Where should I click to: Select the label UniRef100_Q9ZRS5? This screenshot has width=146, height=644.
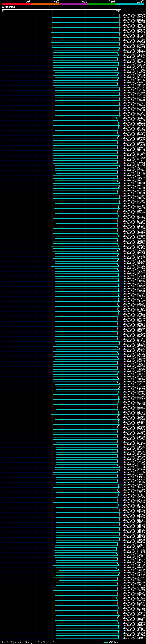tap(133, 256)
